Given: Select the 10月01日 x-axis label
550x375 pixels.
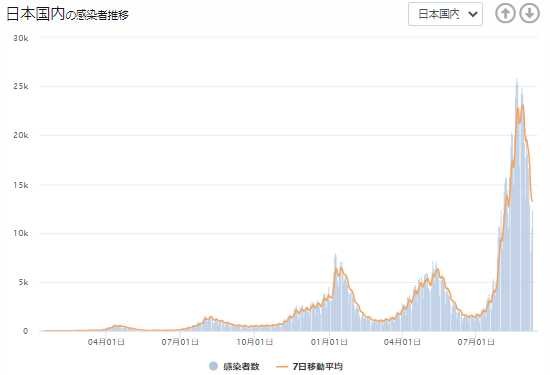Looking at the screenshot, I should [254, 342].
